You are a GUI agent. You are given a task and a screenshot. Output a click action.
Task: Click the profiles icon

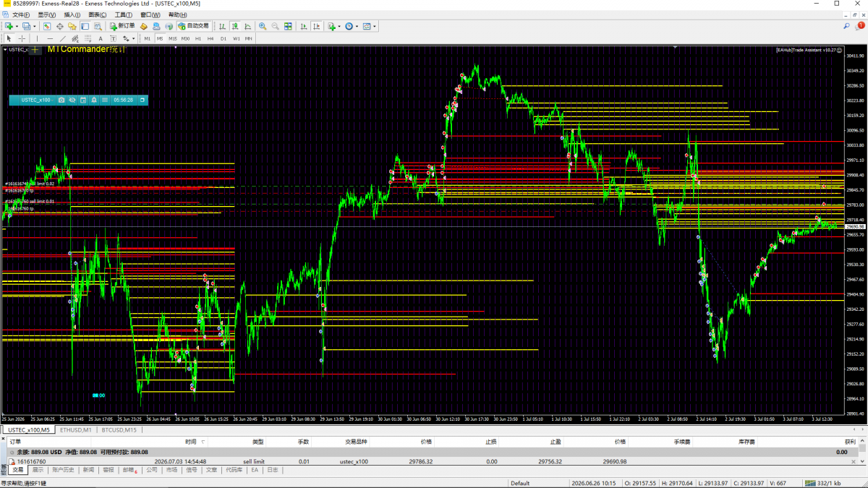click(26, 26)
